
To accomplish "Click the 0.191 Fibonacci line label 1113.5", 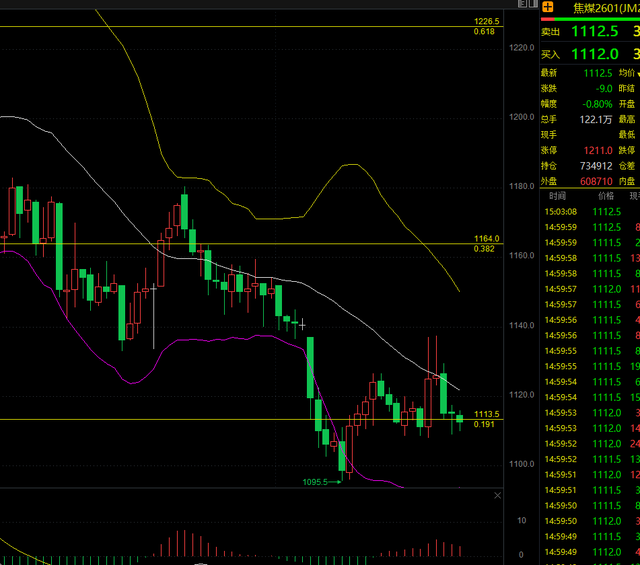I will (486, 414).
